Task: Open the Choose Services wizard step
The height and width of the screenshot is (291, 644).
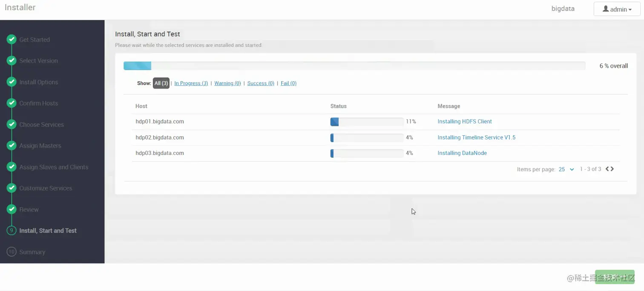Action: [41, 124]
